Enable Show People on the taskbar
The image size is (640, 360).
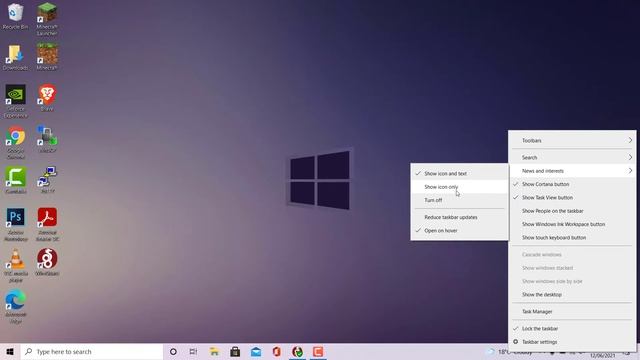coord(572,211)
